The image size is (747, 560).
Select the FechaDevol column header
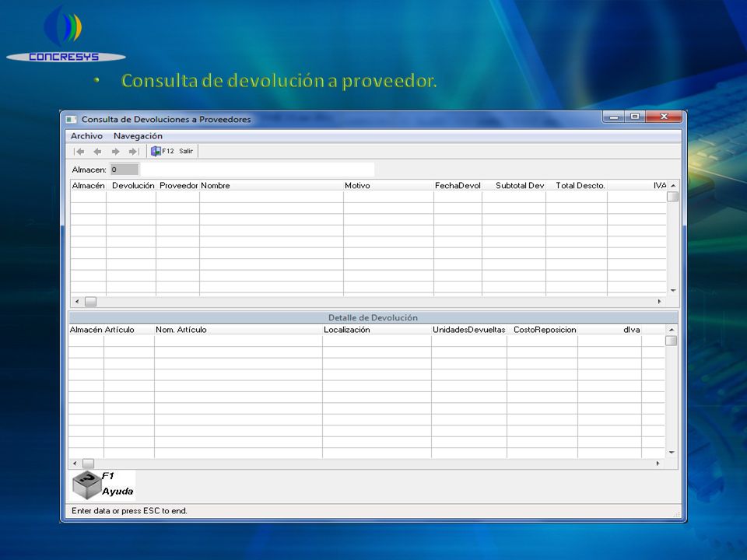click(458, 186)
